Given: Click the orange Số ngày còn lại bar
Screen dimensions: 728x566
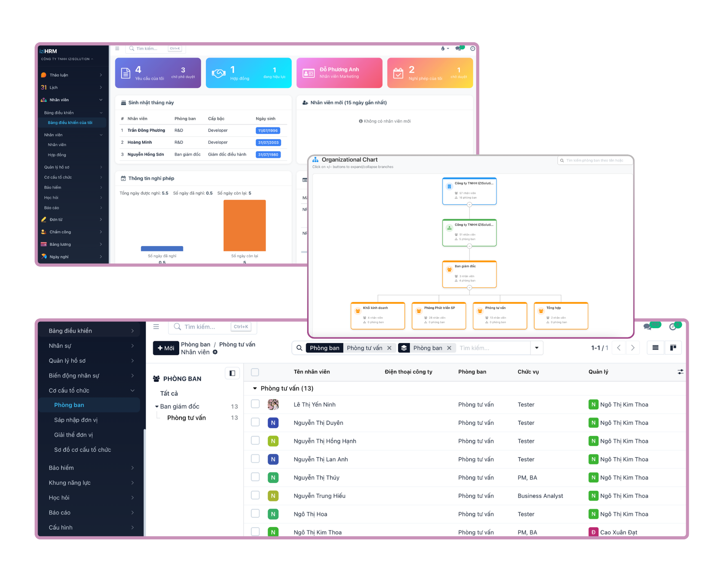Looking at the screenshot, I should pos(244,226).
